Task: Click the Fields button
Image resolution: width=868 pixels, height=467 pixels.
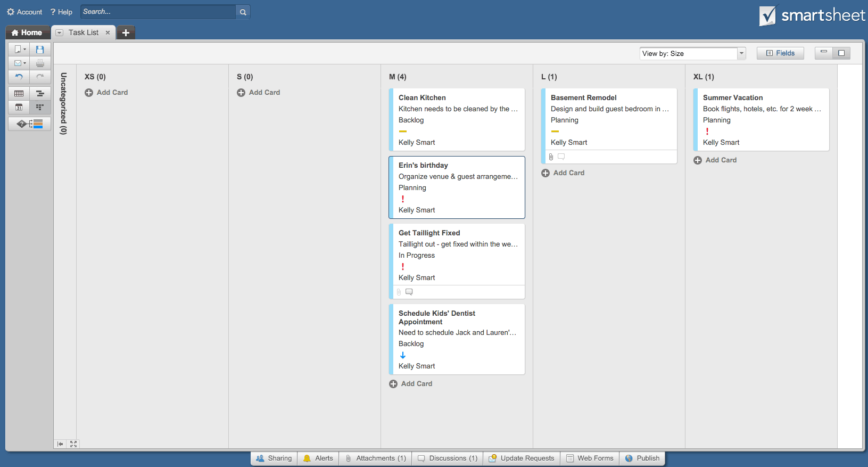Action: (x=780, y=53)
